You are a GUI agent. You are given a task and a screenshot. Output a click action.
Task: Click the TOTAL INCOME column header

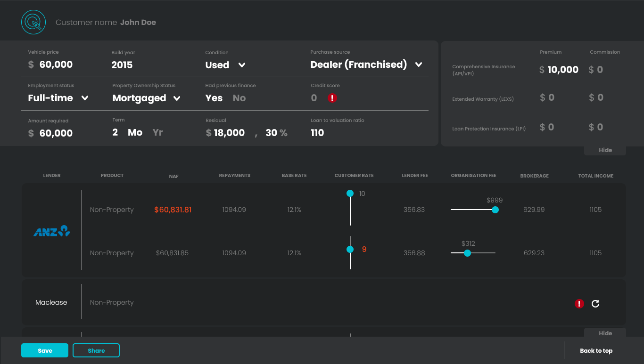coord(596,176)
